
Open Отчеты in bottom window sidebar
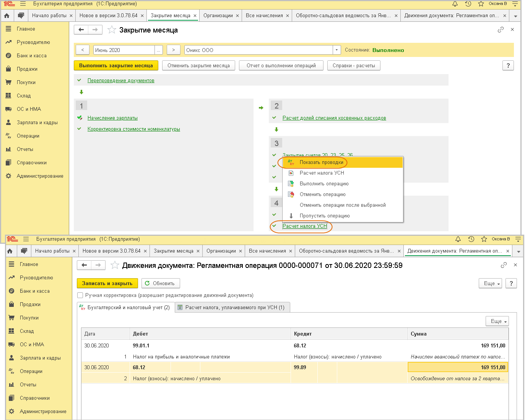pos(28,385)
